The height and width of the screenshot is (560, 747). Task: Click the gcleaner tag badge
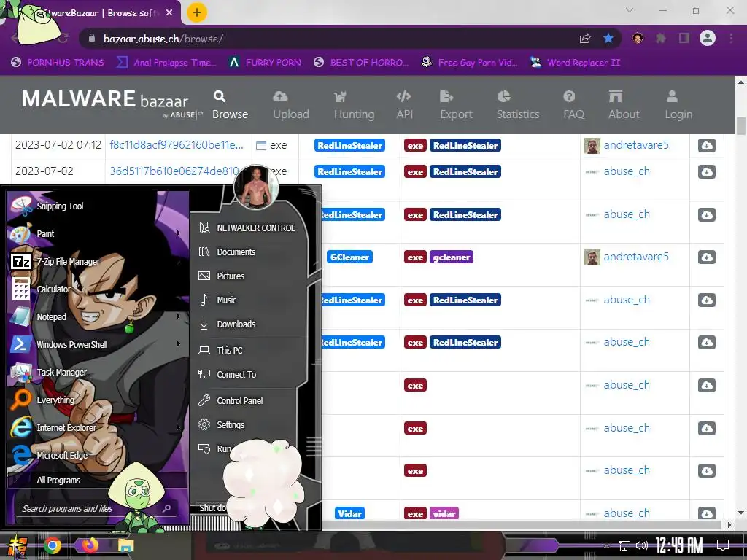(x=451, y=257)
